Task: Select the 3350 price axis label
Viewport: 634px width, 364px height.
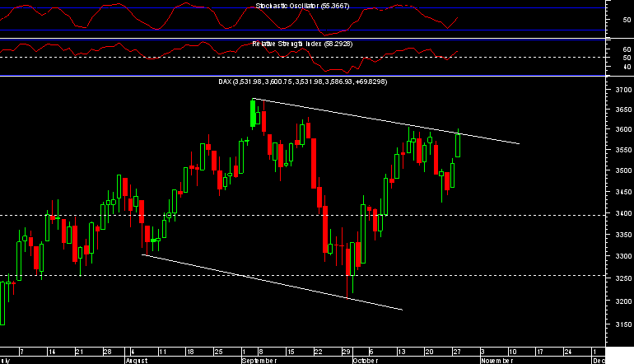Action: [623, 235]
